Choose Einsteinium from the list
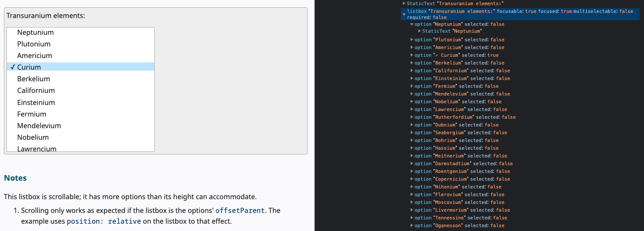 point(80,103)
